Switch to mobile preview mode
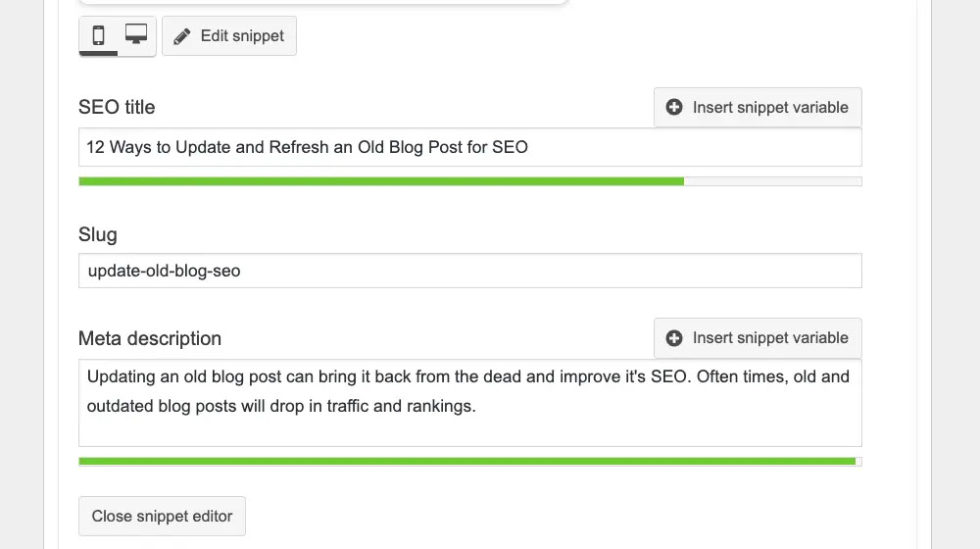 click(x=98, y=36)
